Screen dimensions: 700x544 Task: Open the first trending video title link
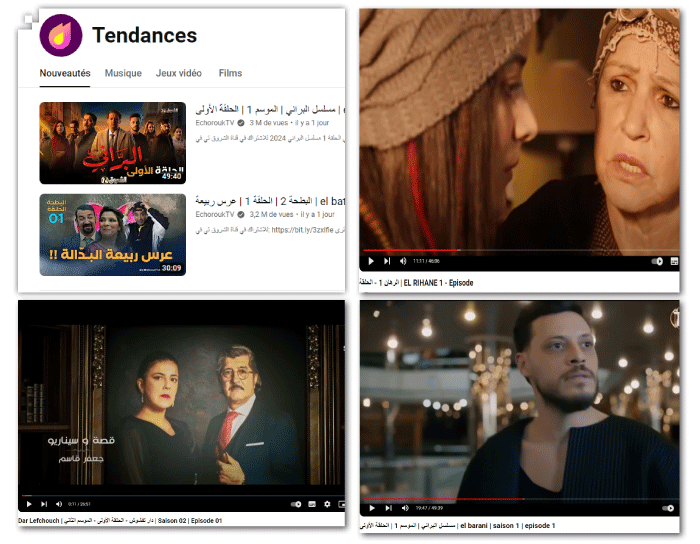point(270,109)
